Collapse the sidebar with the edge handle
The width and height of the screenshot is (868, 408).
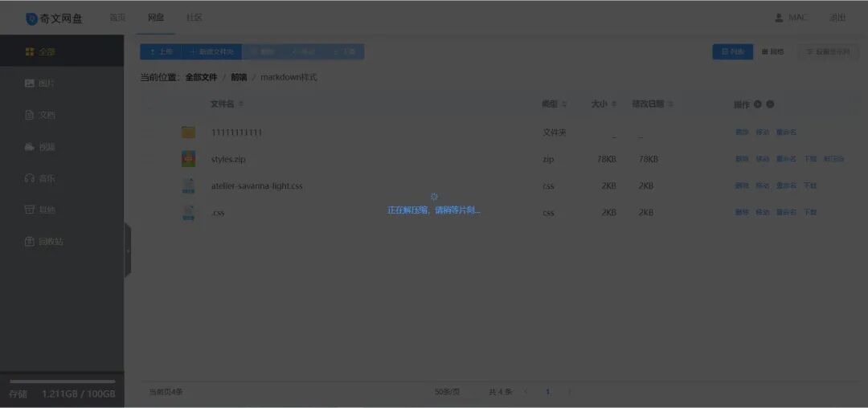click(x=128, y=251)
